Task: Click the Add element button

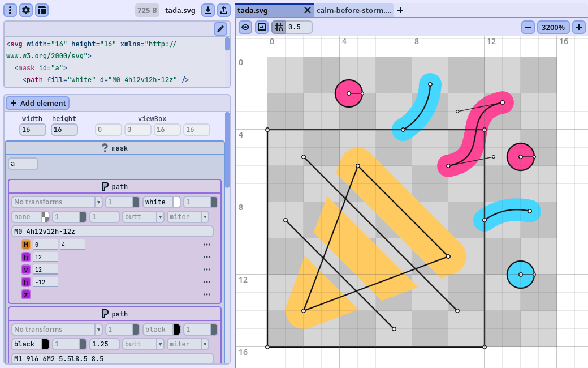Action: (37, 103)
